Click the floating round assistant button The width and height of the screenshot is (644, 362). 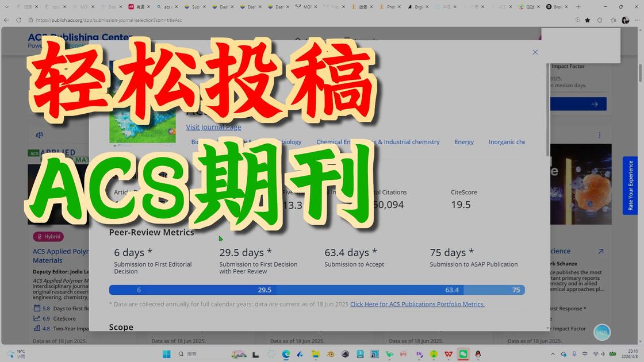click(x=601, y=333)
